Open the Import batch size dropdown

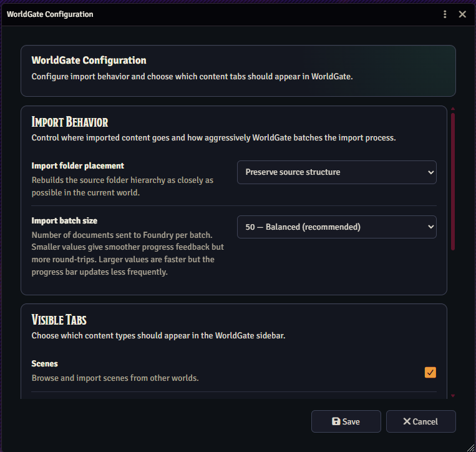point(337,227)
